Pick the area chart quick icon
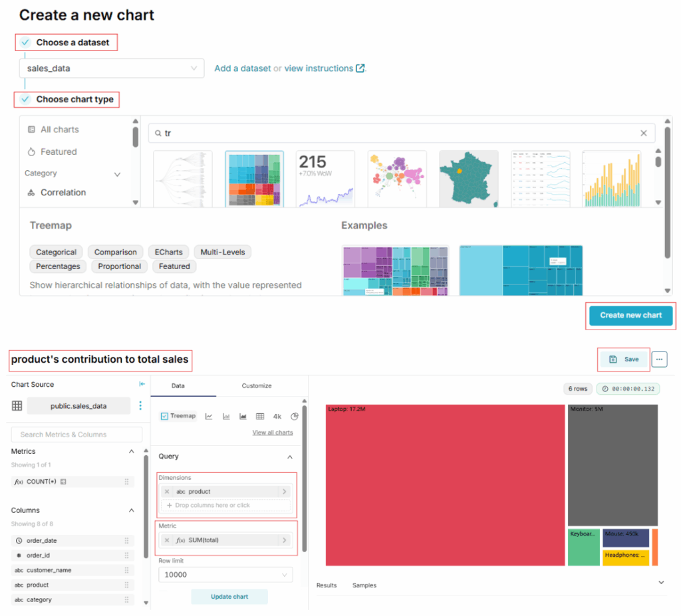Viewport: 681px width, 616px height. point(243,417)
